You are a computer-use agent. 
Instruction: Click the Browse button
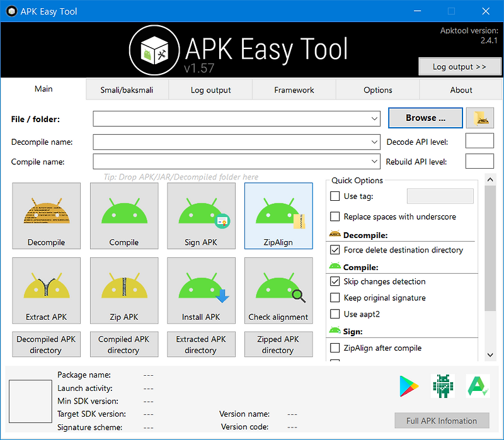[425, 118]
